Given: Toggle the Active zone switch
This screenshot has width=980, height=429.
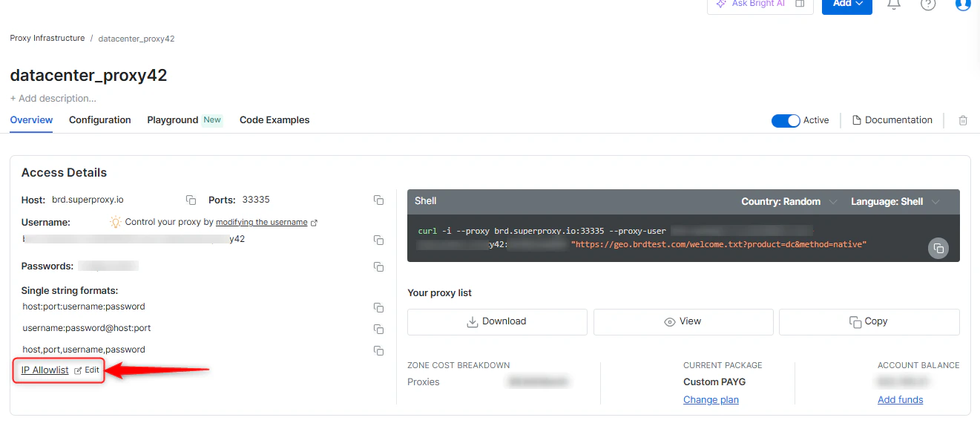Looking at the screenshot, I should (786, 120).
